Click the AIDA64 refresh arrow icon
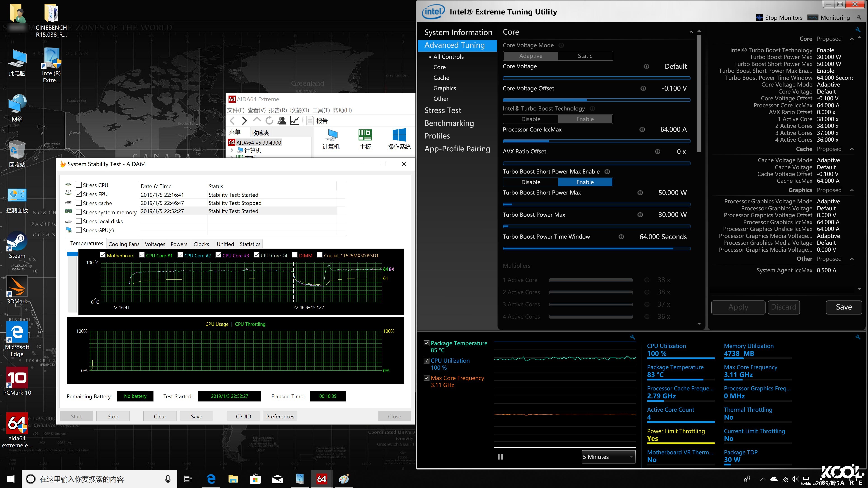This screenshot has height=488, width=868. [269, 121]
